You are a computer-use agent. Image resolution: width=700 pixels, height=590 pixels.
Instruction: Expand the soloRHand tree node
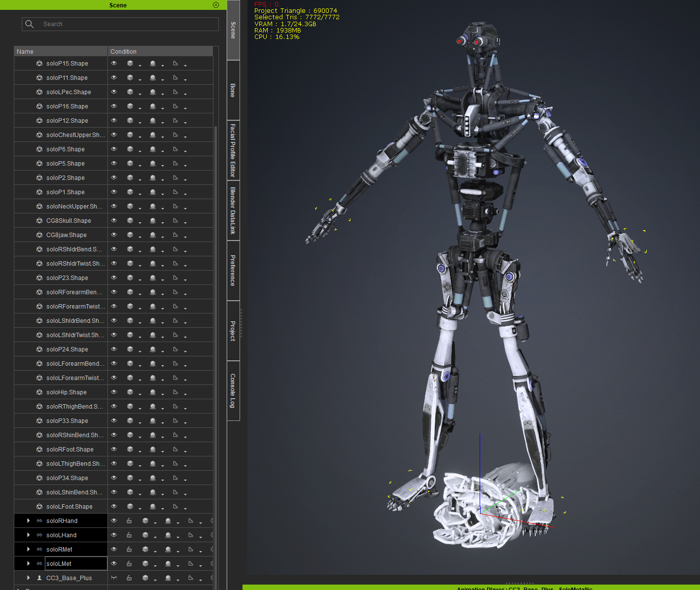[28, 521]
